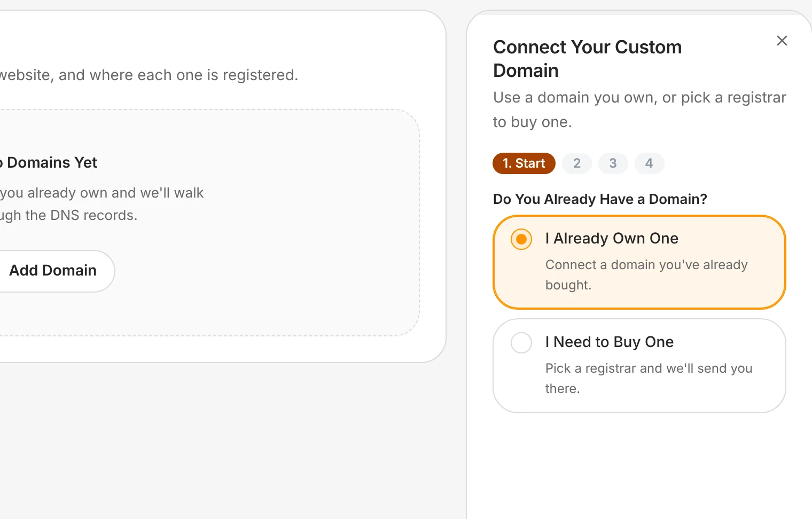Close the Connect Your Custom Domain panel
812x519 pixels.
[782, 41]
